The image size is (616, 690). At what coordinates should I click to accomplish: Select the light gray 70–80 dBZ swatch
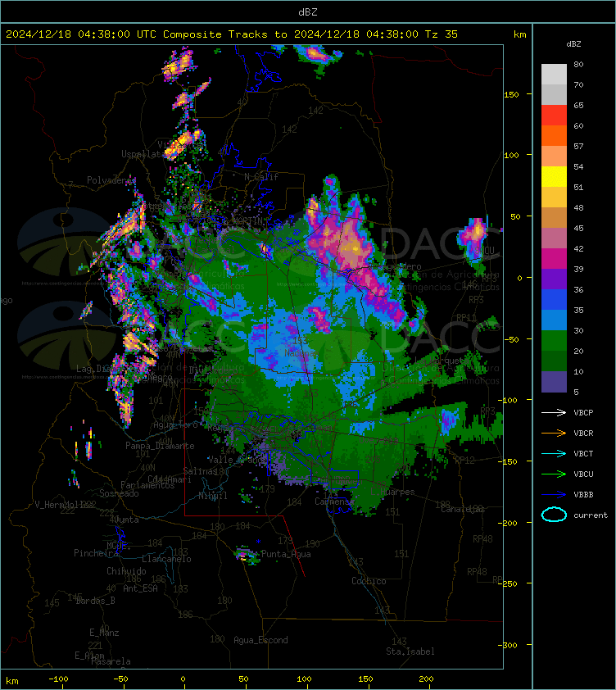point(554,75)
